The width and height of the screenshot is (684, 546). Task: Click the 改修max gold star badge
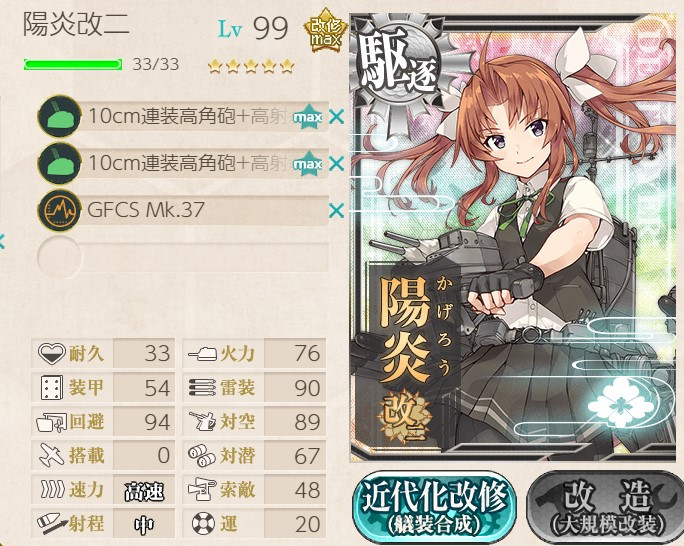(326, 31)
